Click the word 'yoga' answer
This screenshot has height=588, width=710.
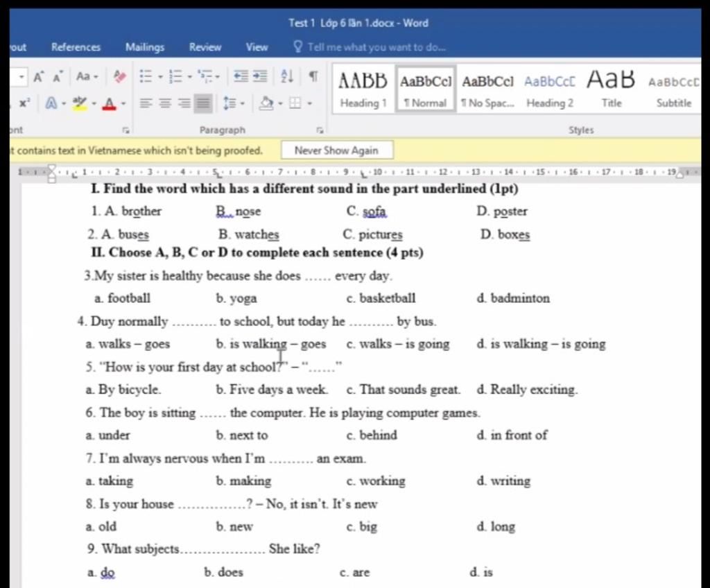[x=243, y=299]
